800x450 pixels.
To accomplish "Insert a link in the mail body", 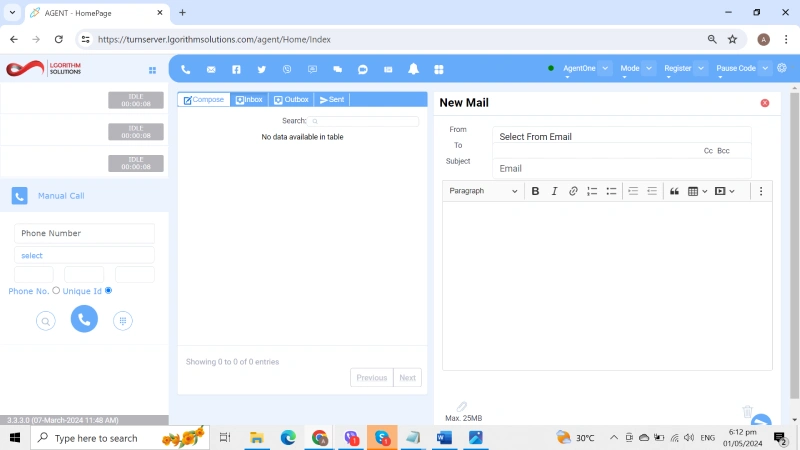I will click(573, 191).
